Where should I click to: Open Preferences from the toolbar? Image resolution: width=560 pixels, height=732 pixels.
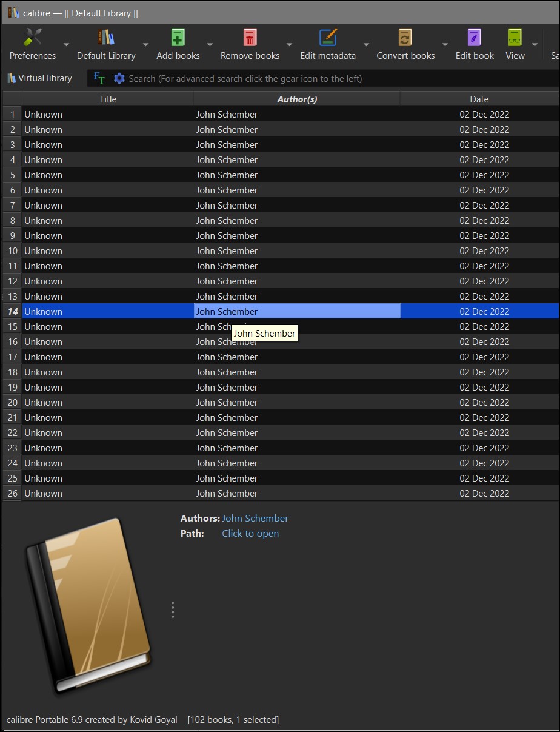pos(32,44)
